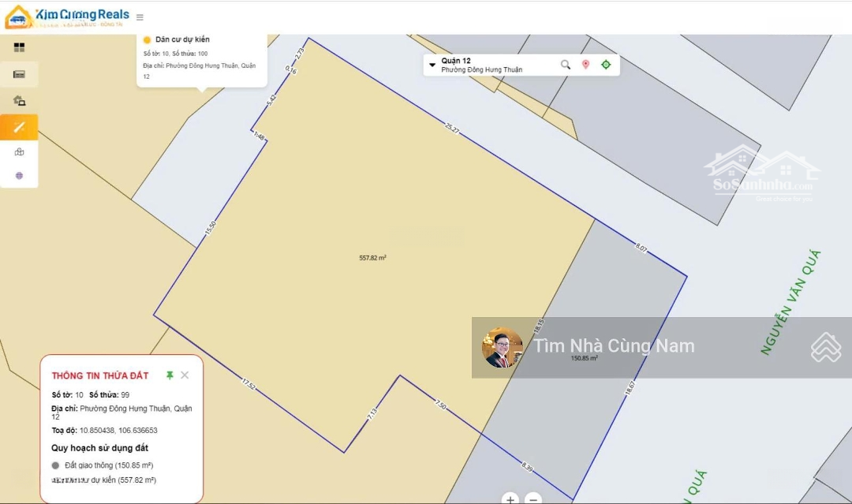Viewport: 852px width, 504px height.
Task: Click the gray Đất giao thông swatch
Action: [55, 465]
